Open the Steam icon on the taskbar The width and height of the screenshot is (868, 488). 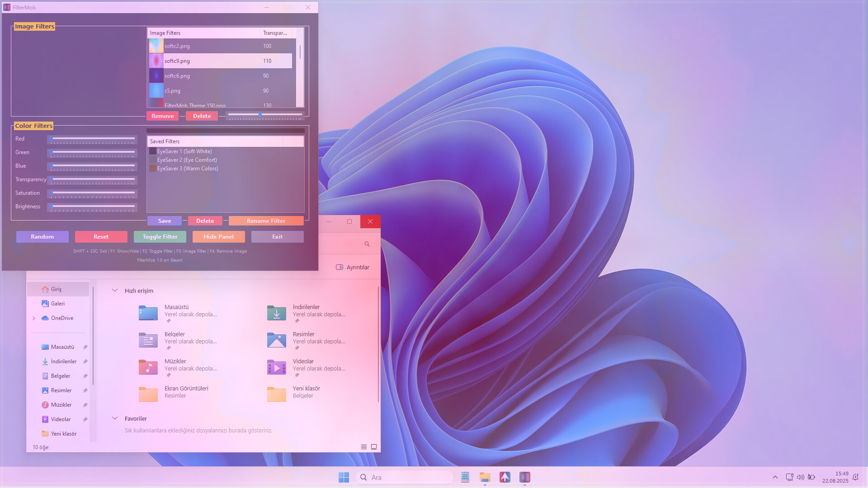click(x=505, y=477)
